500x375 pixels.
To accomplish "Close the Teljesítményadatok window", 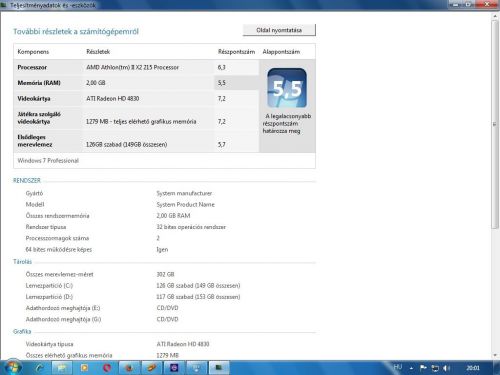I will click(x=487, y=4).
